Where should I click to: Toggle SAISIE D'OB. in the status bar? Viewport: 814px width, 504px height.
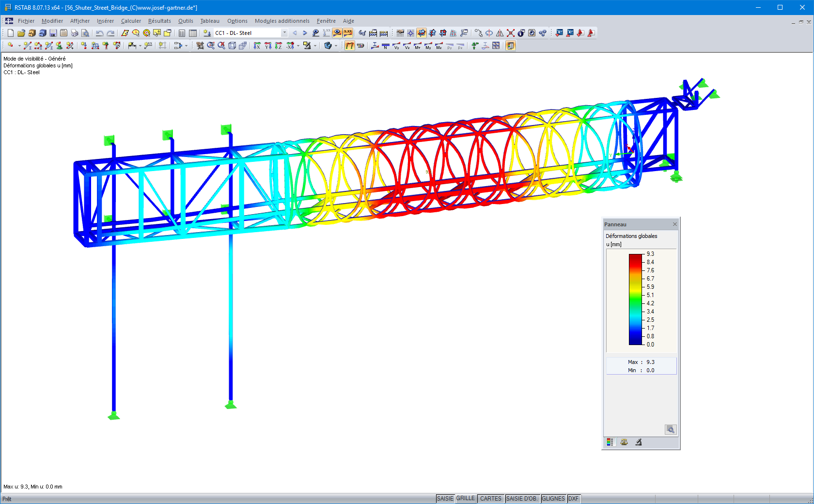(522, 498)
